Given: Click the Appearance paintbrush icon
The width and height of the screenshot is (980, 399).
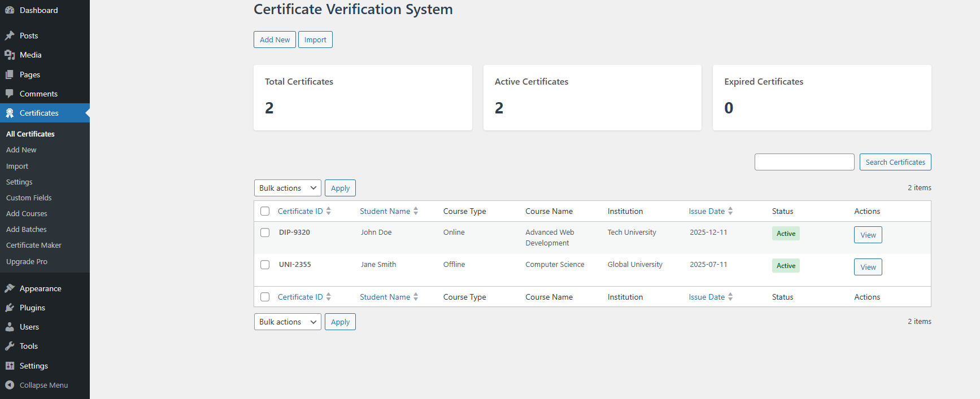Looking at the screenshot, I should [10, 288].
